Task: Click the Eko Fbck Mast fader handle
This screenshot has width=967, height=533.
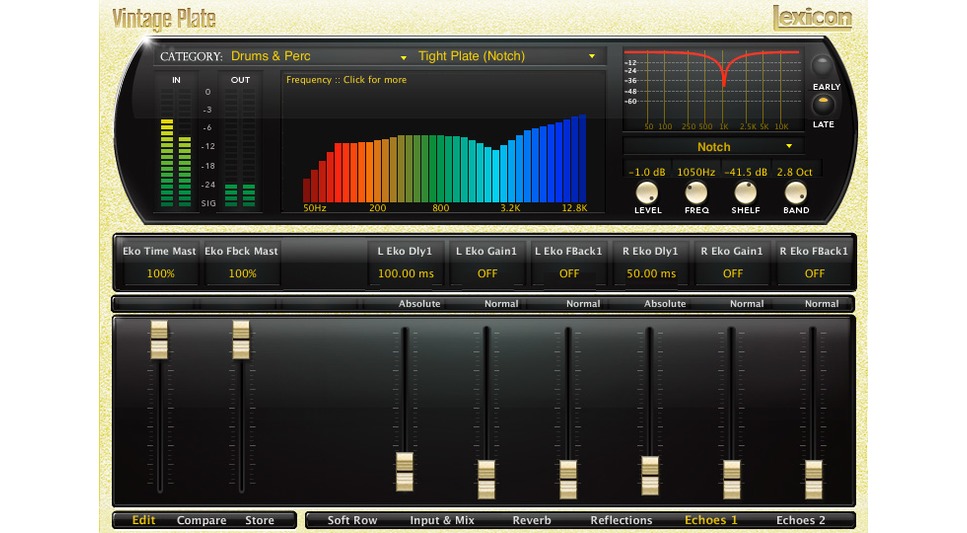Action: [241, 340]
